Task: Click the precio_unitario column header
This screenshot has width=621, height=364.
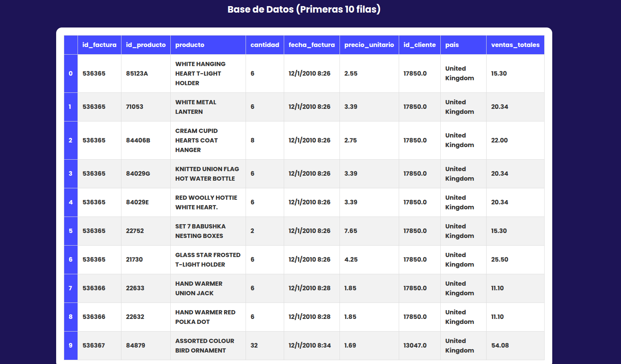Action: coord(369,45)
